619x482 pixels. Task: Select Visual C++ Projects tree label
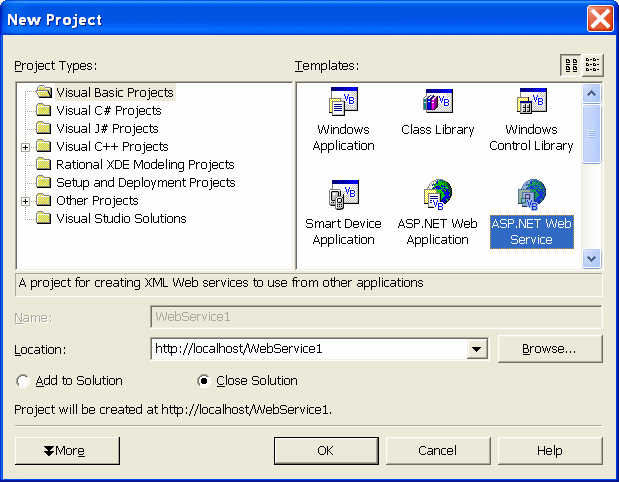113,147
